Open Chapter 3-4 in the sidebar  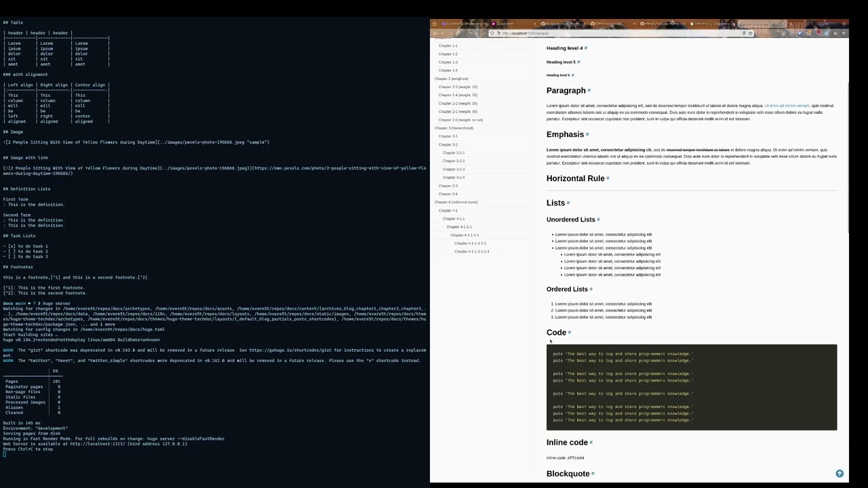[x=448, y=194]
